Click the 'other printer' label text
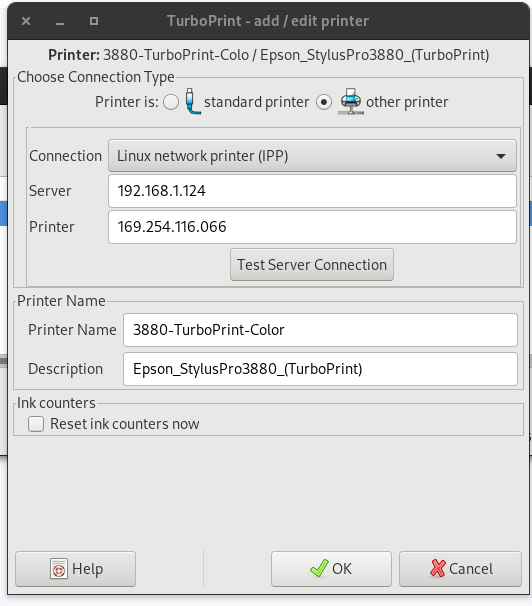 click(407, 102)
